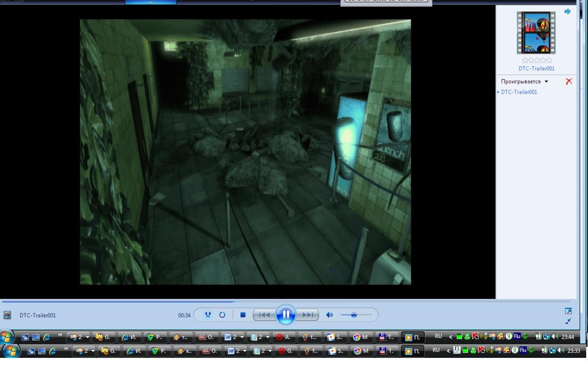This screenshot has width=588, height=368.
Task: Switch to the 'т..' window on the 23:44 taskbar
Action: click(x=181, y=337)
